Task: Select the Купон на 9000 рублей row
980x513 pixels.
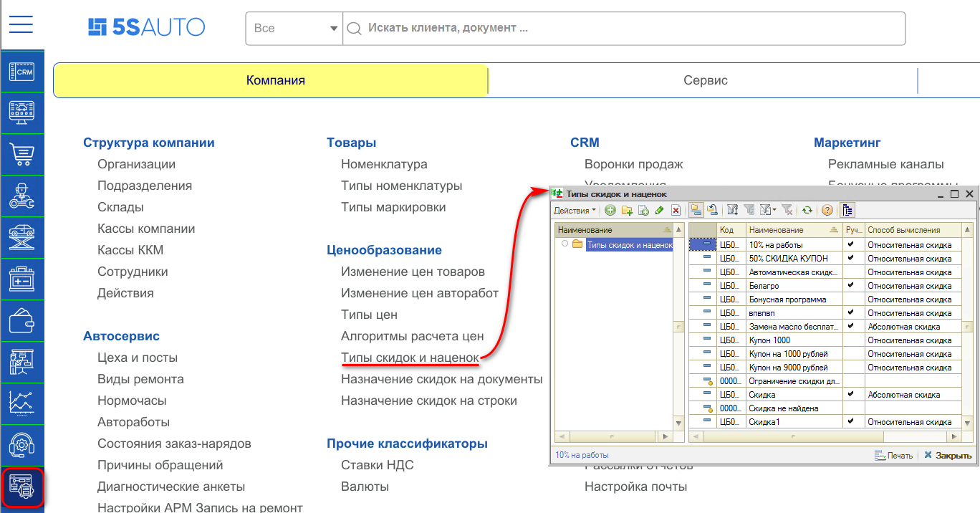Action: (824, 367)
